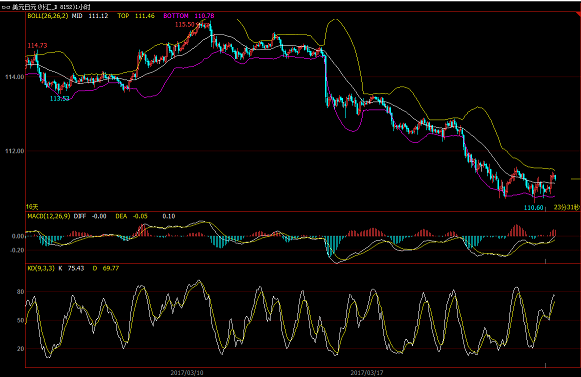Viewport: 581px width, 377px height.
Task: Click the MACD 0.10 value
Action: point(169,216)
